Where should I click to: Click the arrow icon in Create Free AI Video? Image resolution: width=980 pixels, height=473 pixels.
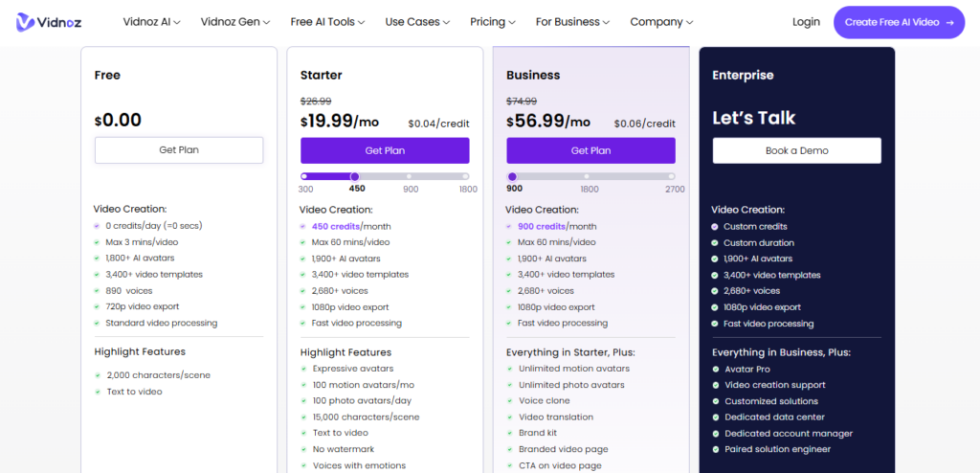pyautogui.click(x=950, y=23)
